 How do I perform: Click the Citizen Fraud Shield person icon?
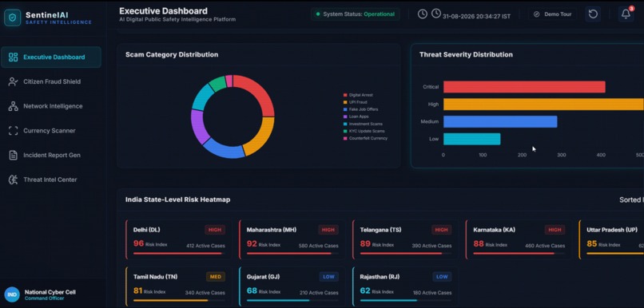click(13, 81)
